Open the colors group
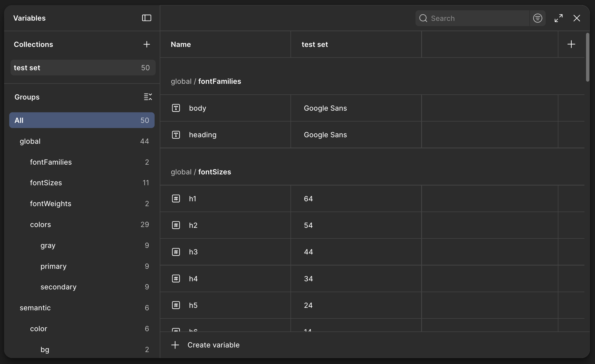Screen dimensions: 595x364 (82, 224)
